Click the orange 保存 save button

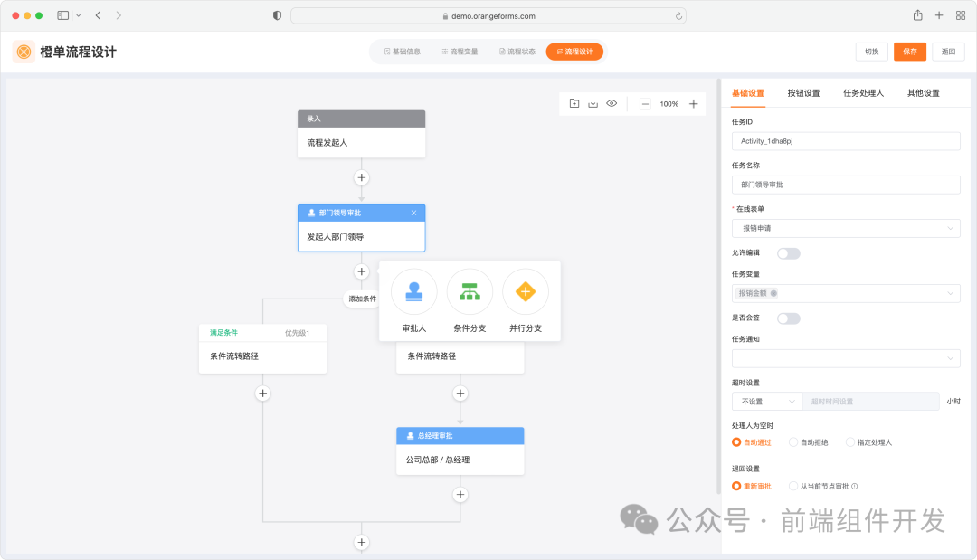(909, 52)
